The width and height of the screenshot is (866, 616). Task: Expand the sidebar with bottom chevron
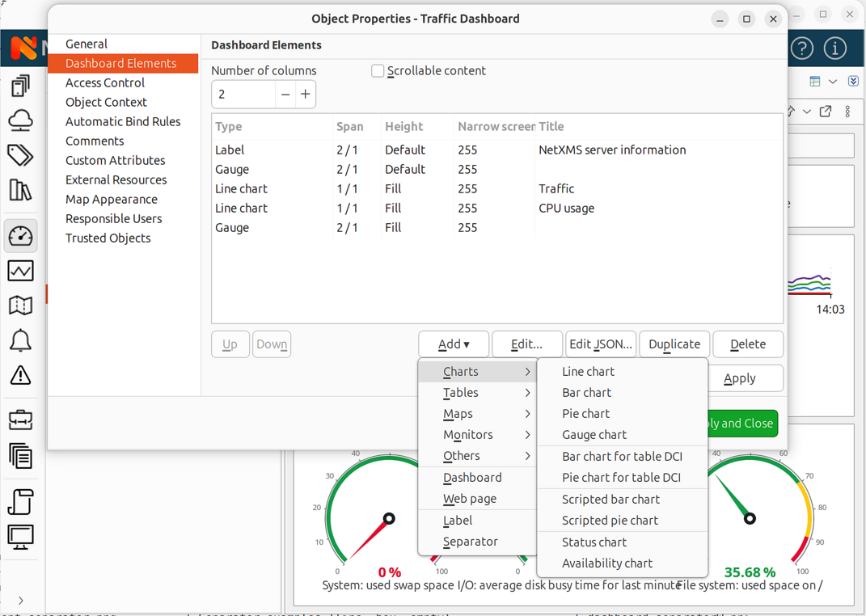[20, 601]
